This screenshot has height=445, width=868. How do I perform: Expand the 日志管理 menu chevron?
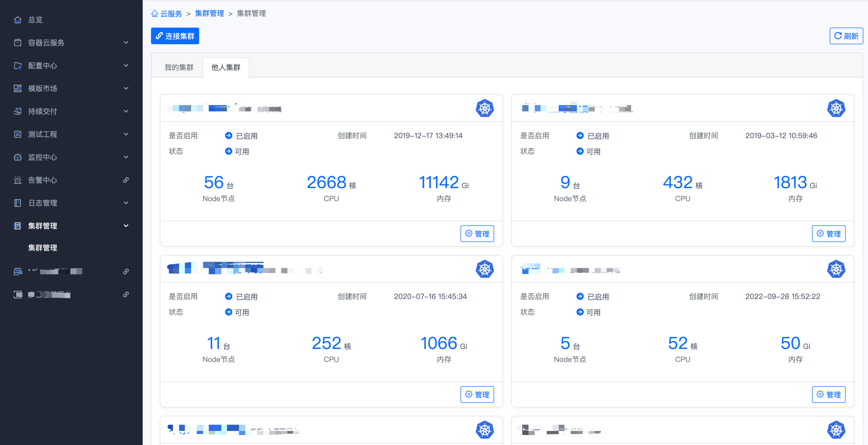126,203
